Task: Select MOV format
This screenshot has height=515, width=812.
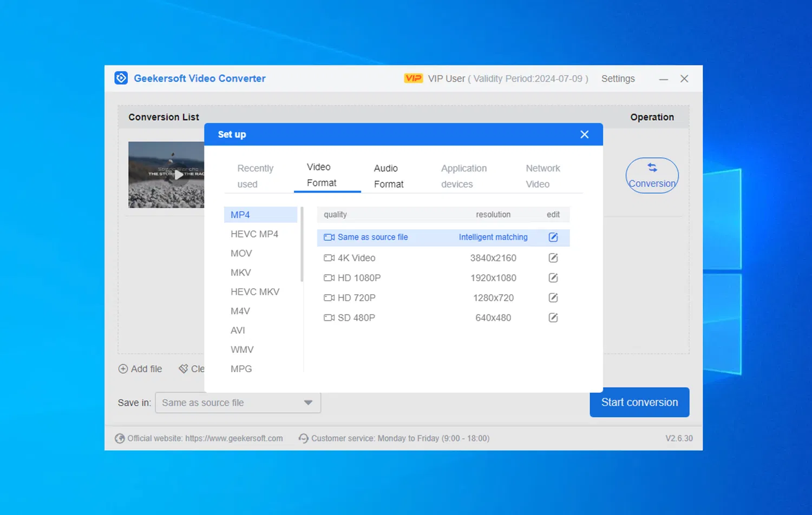Action: tap(241, 253)
